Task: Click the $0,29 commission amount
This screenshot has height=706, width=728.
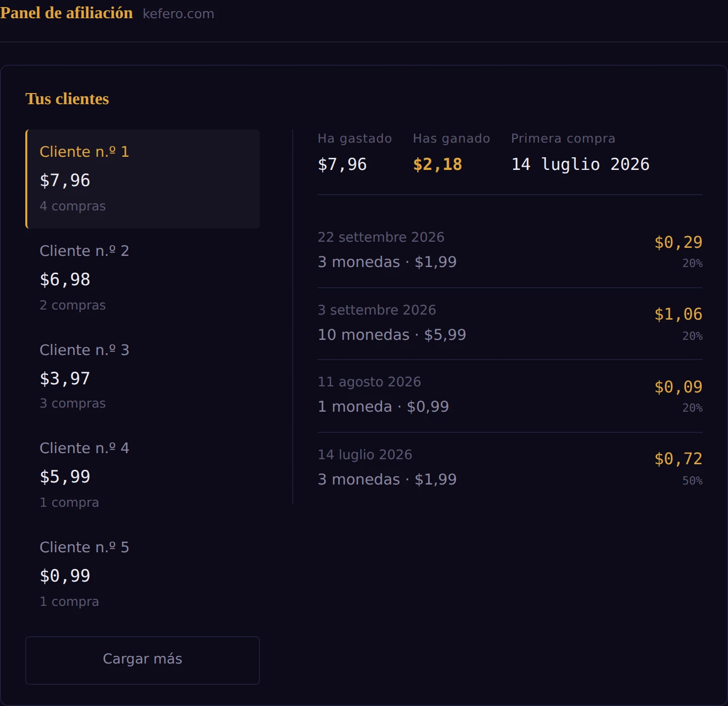Action: [678, 242]
